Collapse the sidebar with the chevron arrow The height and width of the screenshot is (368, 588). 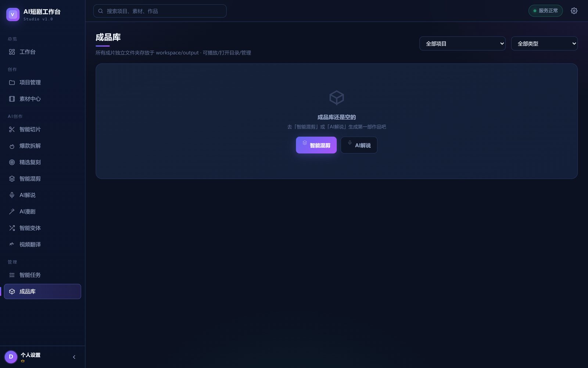pos(74,357)
